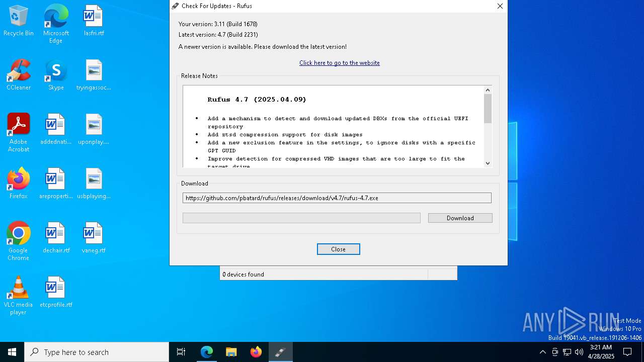Viewport: 644px width, 362px height.
Task: Click 'Add ztsd compression support' line
Action: [285, 135]
